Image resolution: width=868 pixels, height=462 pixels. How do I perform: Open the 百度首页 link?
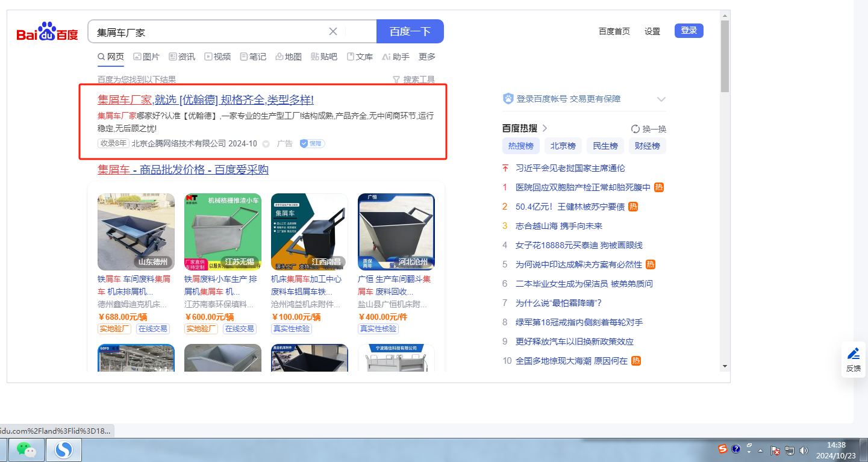[614, 31]
